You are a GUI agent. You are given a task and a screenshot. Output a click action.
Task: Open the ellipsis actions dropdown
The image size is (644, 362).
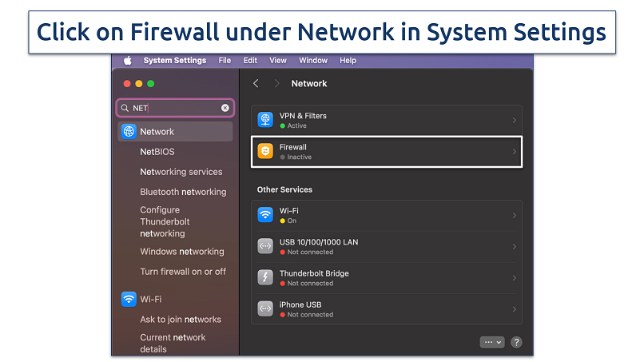(491, 342)
